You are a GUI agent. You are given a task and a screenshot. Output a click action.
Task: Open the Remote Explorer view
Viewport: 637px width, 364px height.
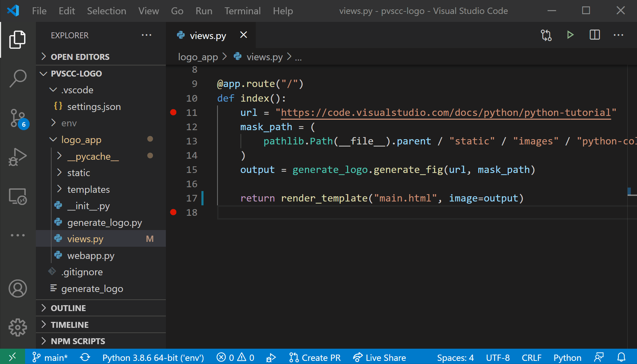click(x=17, y=196)
